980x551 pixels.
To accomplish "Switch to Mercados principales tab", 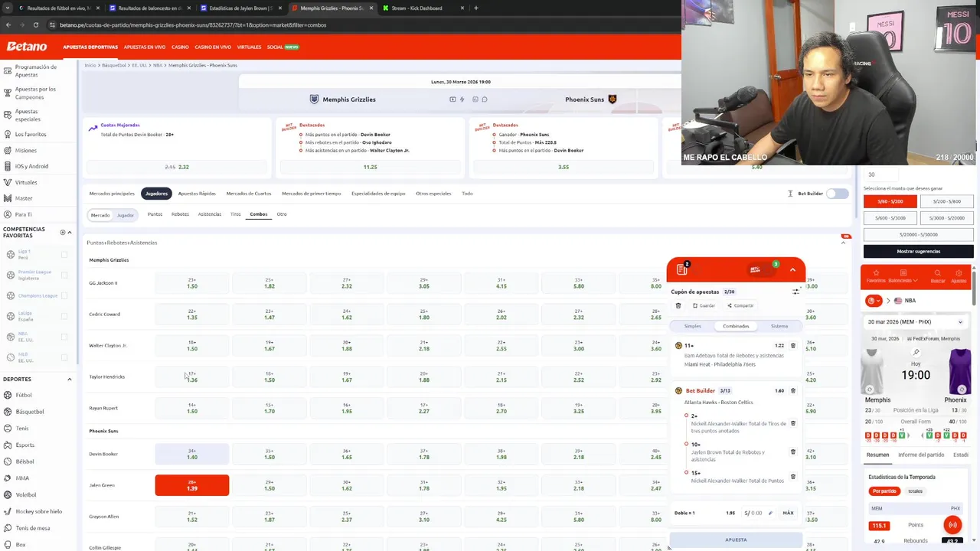I will coord(112,194).
